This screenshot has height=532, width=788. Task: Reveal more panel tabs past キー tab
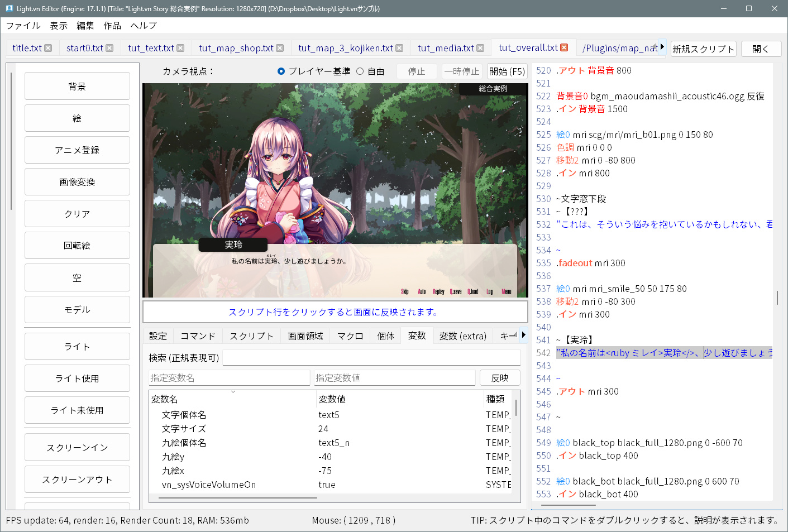pos(523,335)
